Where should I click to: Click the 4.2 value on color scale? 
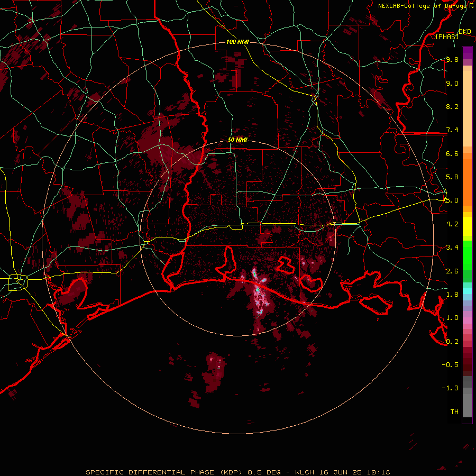pos(452,224)
